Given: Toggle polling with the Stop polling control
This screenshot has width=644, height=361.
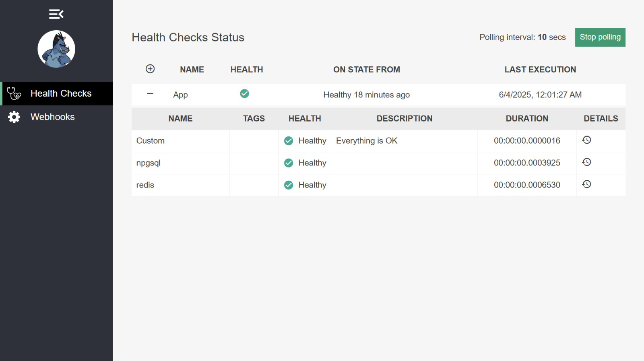Looking at the screenshot, I should (600, 37).
